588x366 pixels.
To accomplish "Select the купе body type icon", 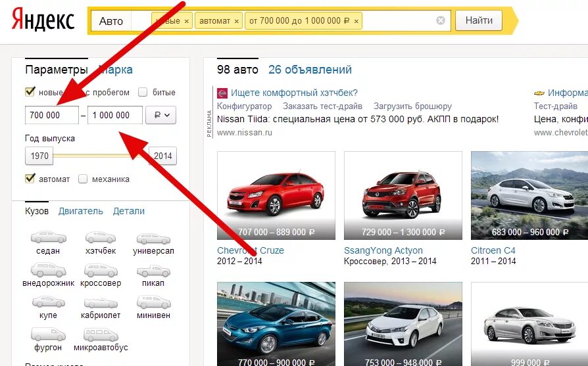I will click(x=49, y=302).
